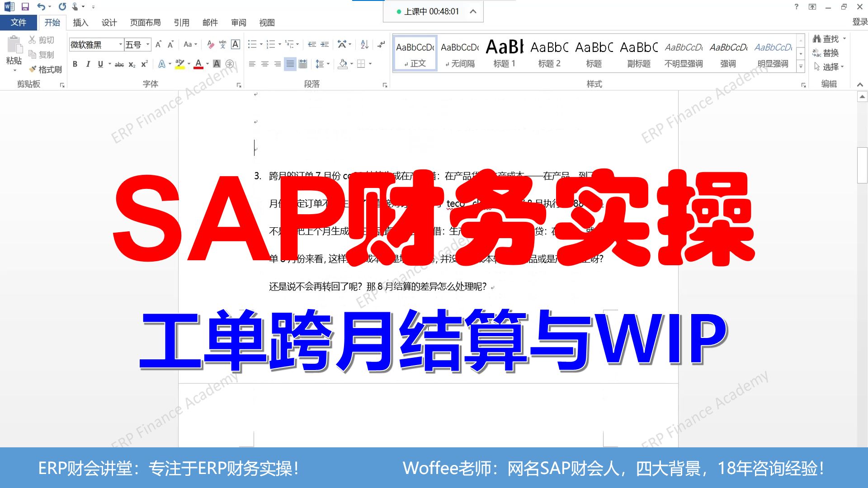The height and width of the screenshot is (488, 868).
Task: Click the Redo icon in title bar
Action: 62,7
